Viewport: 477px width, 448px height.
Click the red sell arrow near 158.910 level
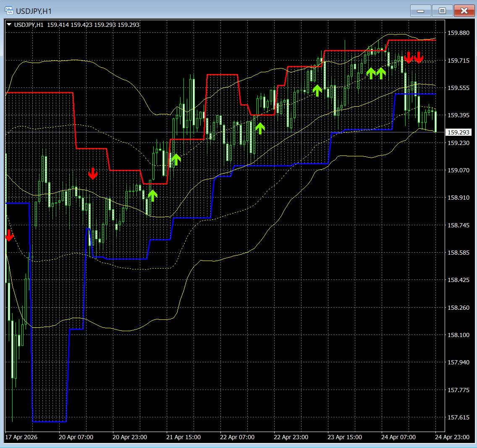pos(93,173)
